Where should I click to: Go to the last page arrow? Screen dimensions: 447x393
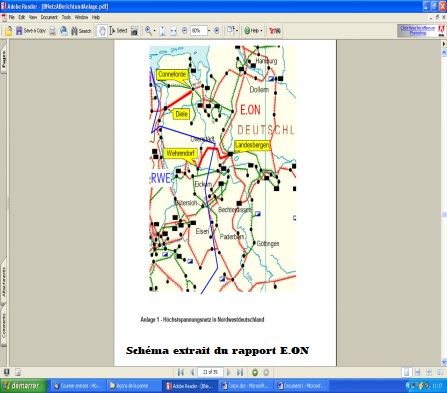[x=240, y=372]
